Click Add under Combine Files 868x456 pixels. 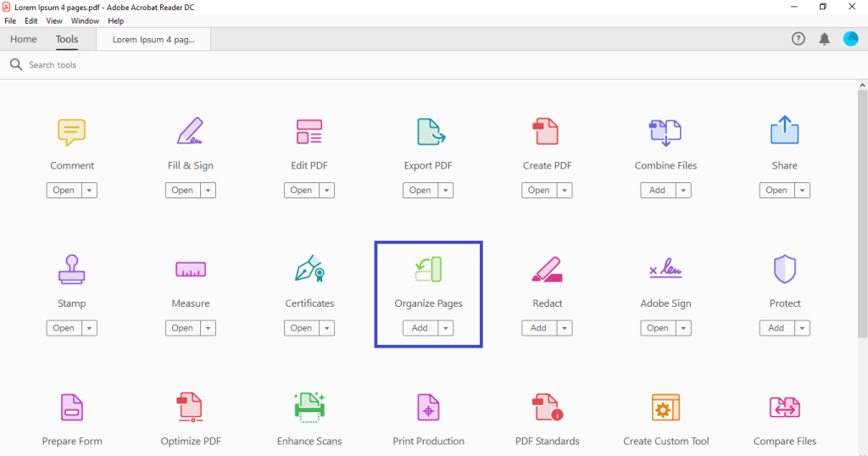tap(658, 191)
